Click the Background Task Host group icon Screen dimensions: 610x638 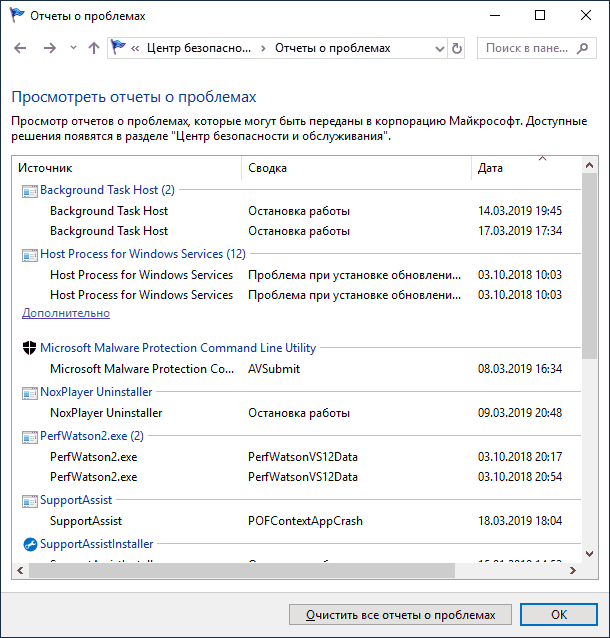coord(30,191)
